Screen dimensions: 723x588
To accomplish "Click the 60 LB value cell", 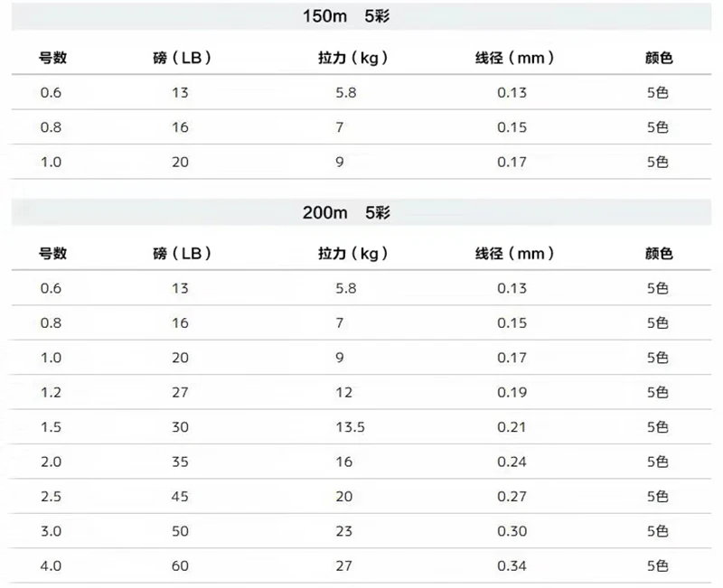I will point(180,566).
